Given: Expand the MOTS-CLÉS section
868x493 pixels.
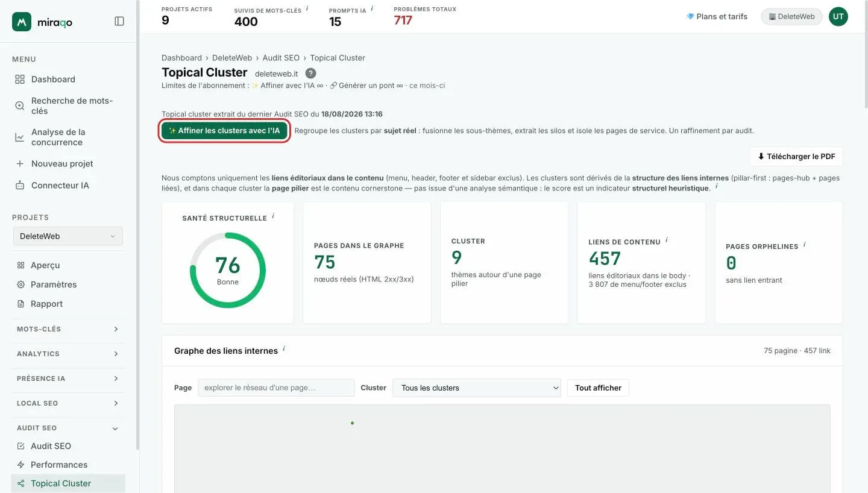Looking at the screenshot, I should point(68,329).
